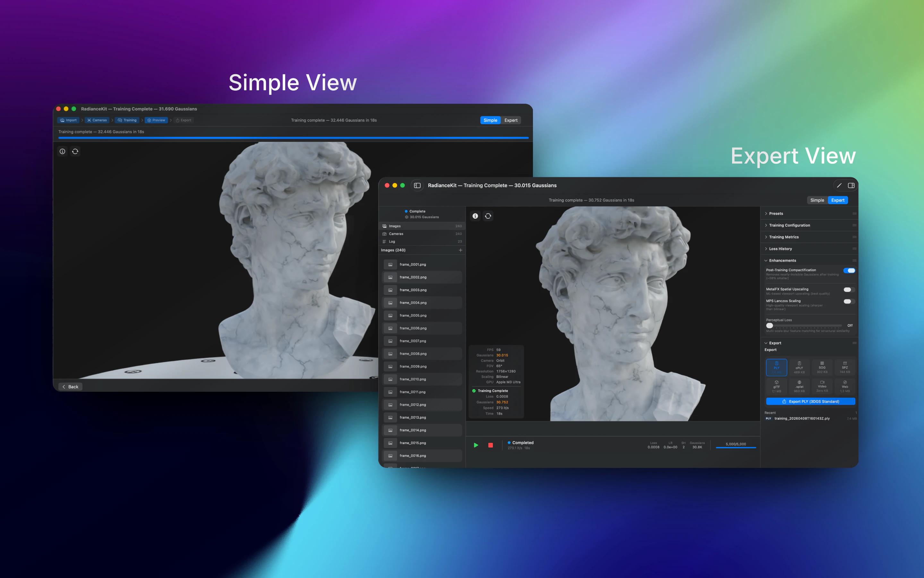
Task: Click reset camera icon in Simple View viewport
Action: tap(75, 151)
